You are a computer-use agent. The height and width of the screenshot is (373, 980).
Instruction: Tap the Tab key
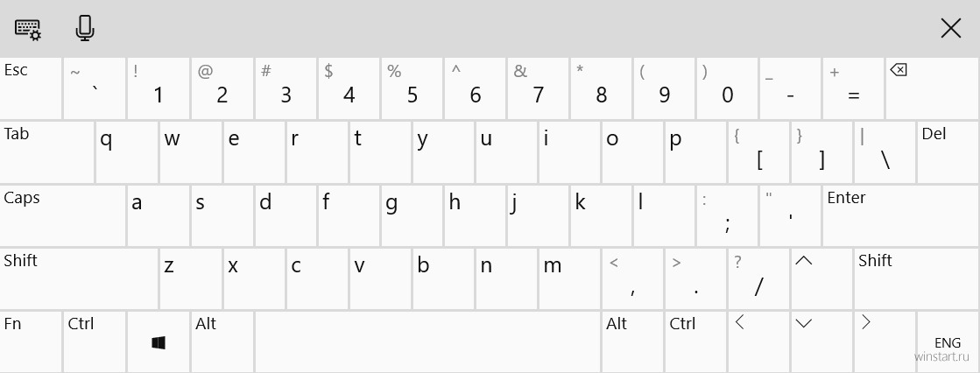(47, 152)
